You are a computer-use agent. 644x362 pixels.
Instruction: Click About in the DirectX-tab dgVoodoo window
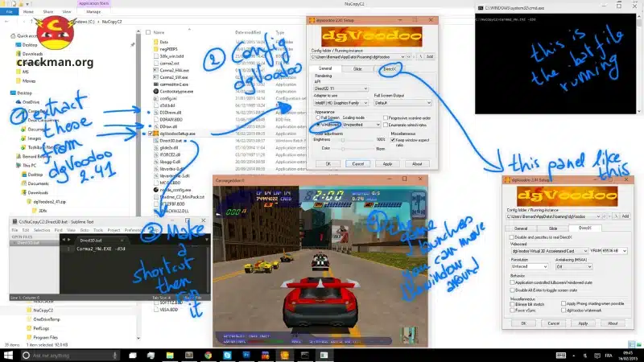[x=613, y=323]
